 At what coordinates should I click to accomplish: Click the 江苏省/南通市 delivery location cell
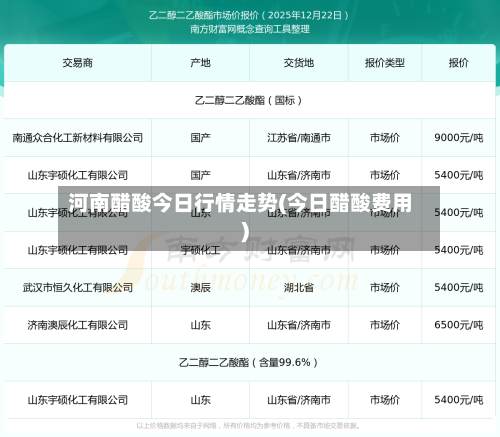tap(299, 138)
